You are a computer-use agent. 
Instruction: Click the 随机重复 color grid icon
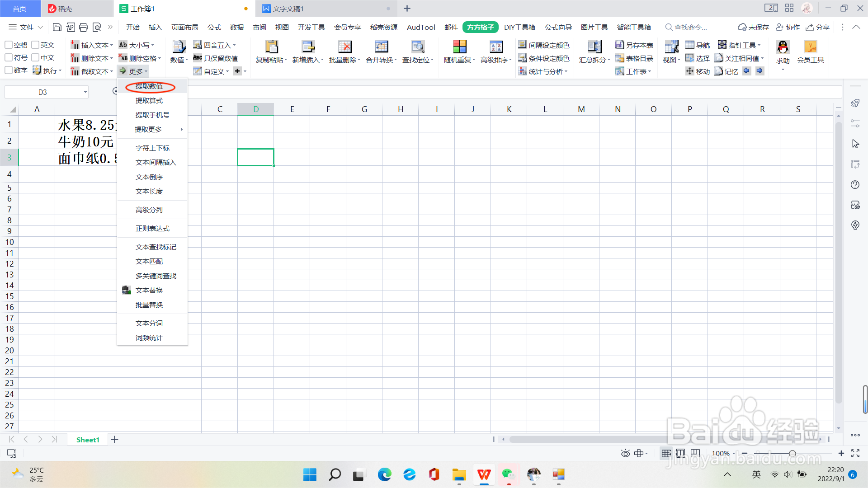459,47
